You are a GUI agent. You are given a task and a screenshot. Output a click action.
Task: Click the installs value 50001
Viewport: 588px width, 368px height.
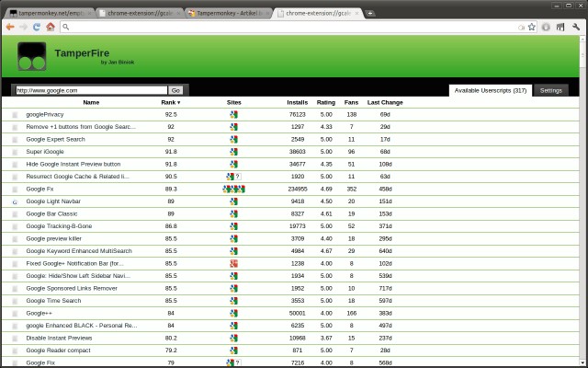coord(298,313)
